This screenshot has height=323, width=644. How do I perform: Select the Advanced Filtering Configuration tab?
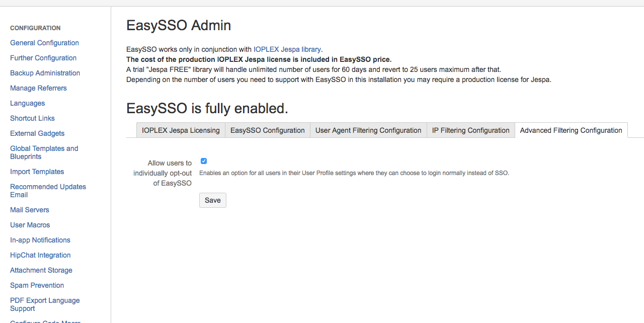click(x=571, y=130)
